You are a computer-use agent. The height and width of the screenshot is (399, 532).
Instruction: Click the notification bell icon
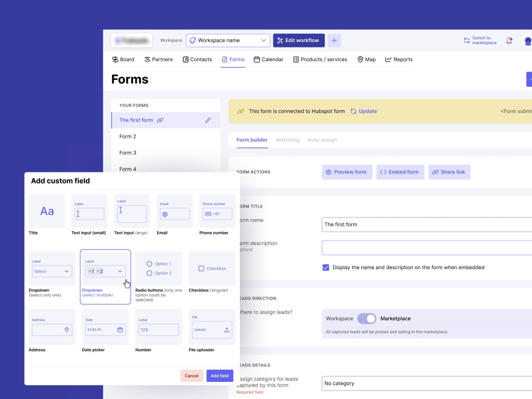pos(509,41)
